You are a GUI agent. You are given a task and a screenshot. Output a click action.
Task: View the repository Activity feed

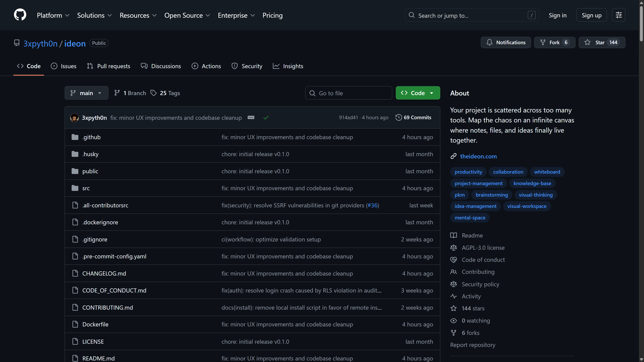[x=471, y=296]
